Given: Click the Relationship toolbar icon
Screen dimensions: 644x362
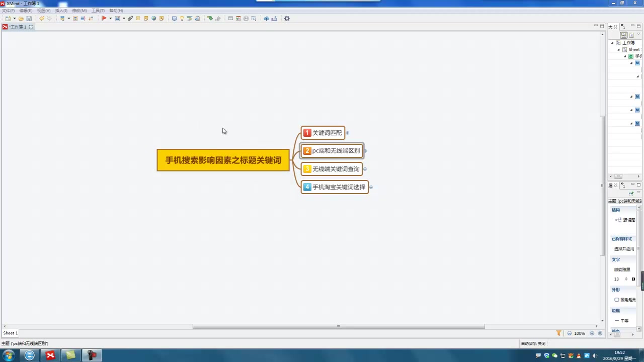Looking at the screenshot, I should [91, 19].
